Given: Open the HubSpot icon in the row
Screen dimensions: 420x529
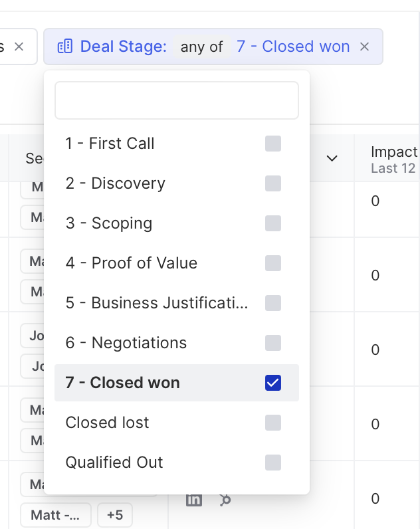Looking at the screenshot, I should click(x=225, y=500).
